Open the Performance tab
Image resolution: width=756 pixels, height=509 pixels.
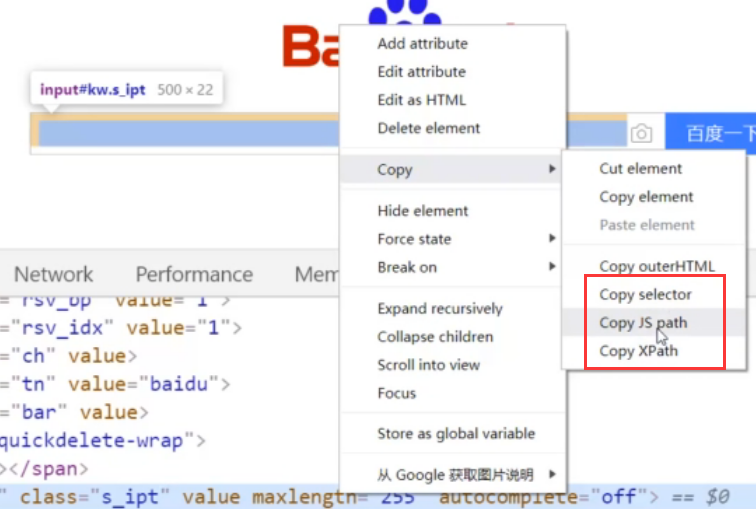194,274
